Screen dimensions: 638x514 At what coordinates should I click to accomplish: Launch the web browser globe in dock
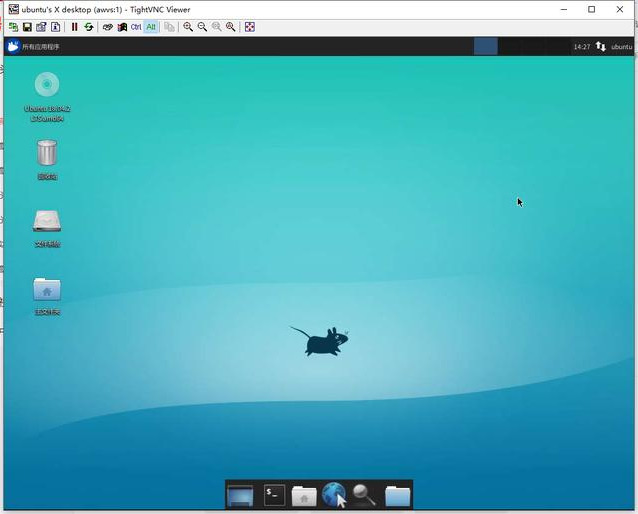point(334,495)
